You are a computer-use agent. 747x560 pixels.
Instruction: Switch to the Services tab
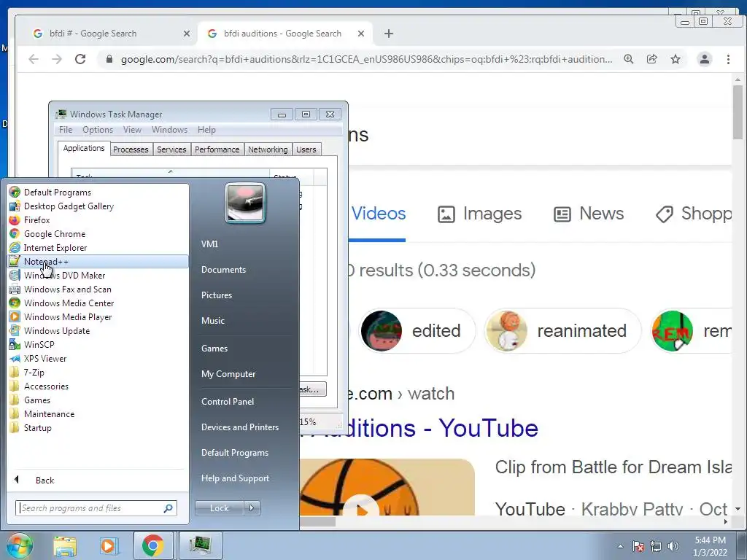pos(171,149)
